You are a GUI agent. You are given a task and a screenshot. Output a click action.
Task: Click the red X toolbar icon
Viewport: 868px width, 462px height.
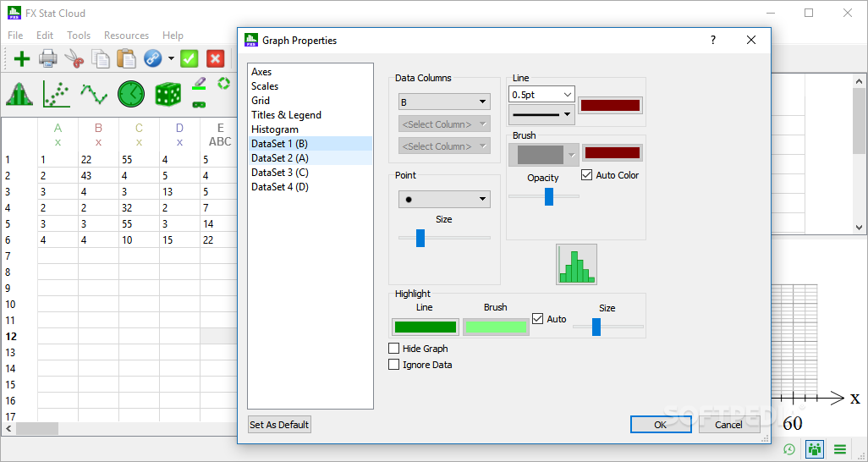pos(216,58)
